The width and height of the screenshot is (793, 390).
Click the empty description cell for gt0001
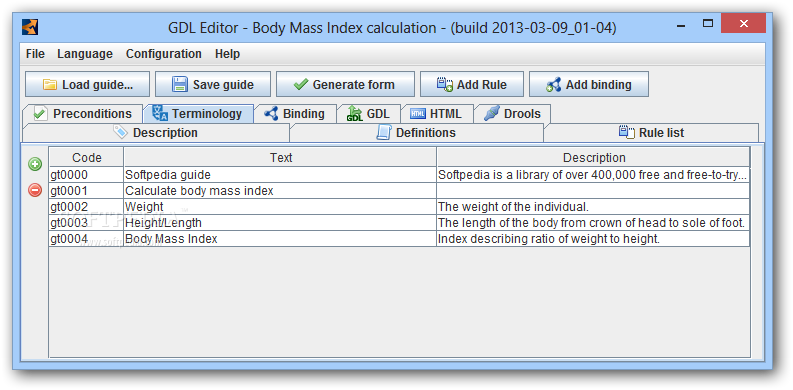point(593,191)
